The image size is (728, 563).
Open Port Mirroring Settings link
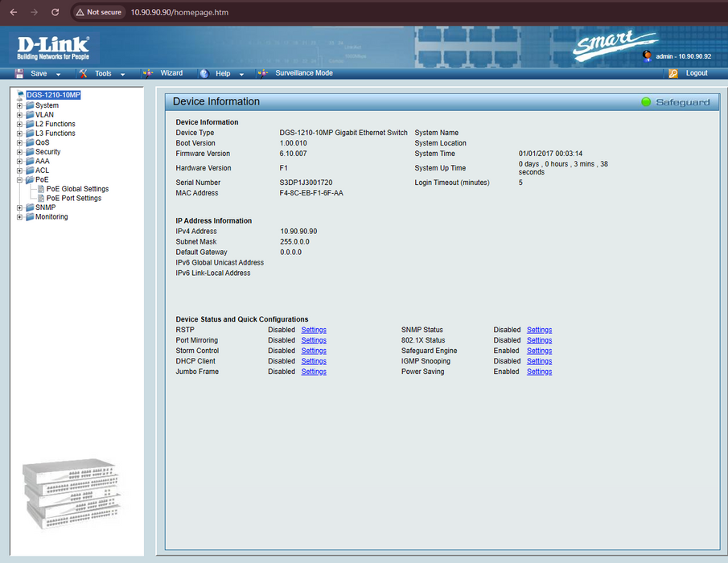(314, 340)
